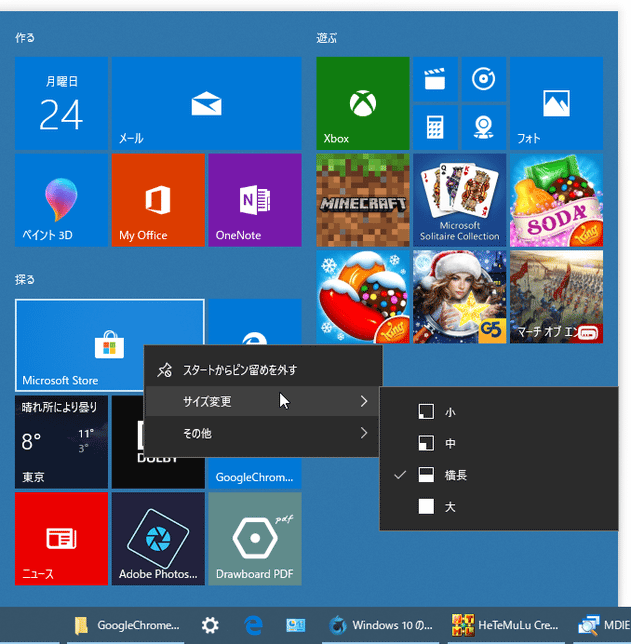Open Microsoft Solitaire Collection tile
This screenshot has width=631, height=644.
tap(459, 200)
